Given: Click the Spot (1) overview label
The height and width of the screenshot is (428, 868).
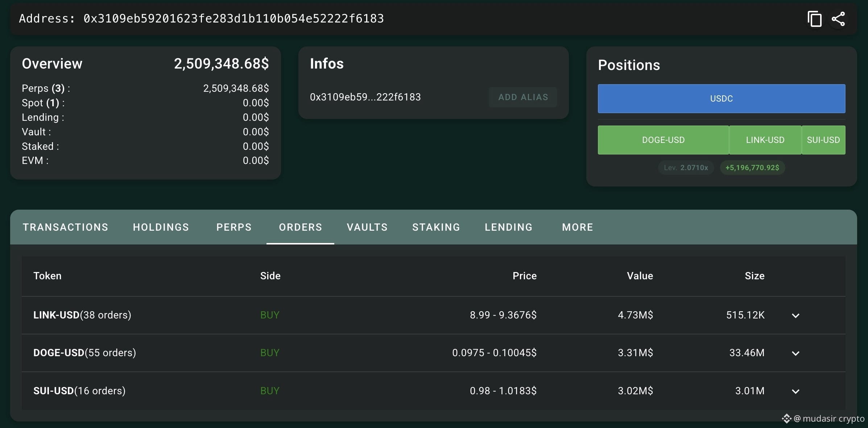Looking at the screenshot, I should pos(43,103).
